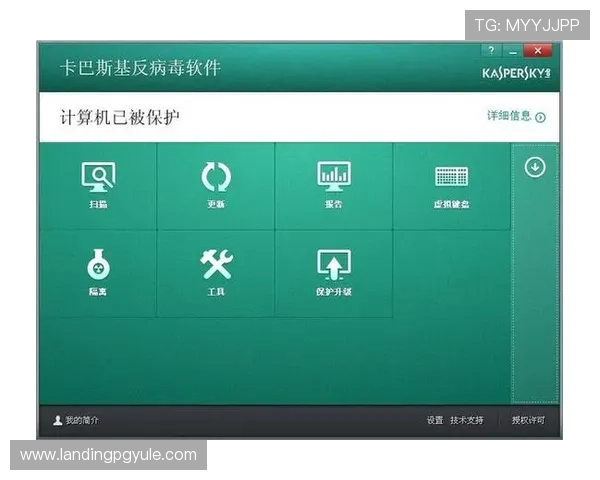600x480 pixels.
Task: Open 授权许可 (Licensing)
Action: point(528,420)
